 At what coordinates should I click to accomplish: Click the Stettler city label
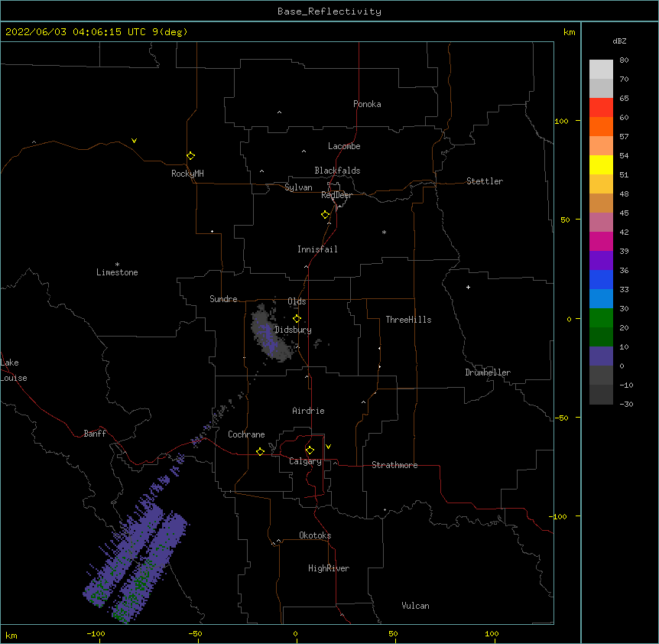[485, 181]
